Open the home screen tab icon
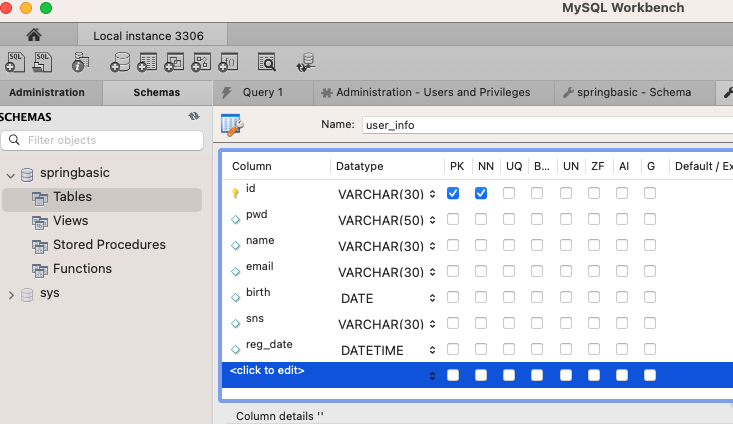733x424 pixels. pos(34,35)
